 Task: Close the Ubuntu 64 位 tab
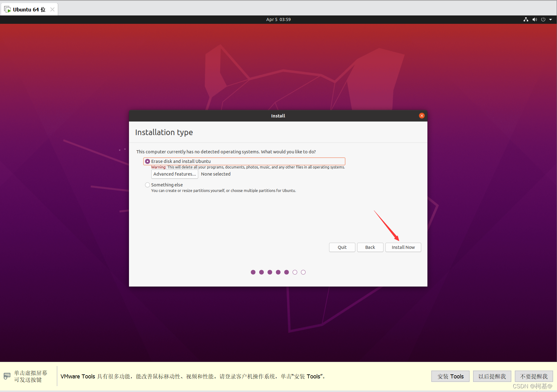click(52, 10)
